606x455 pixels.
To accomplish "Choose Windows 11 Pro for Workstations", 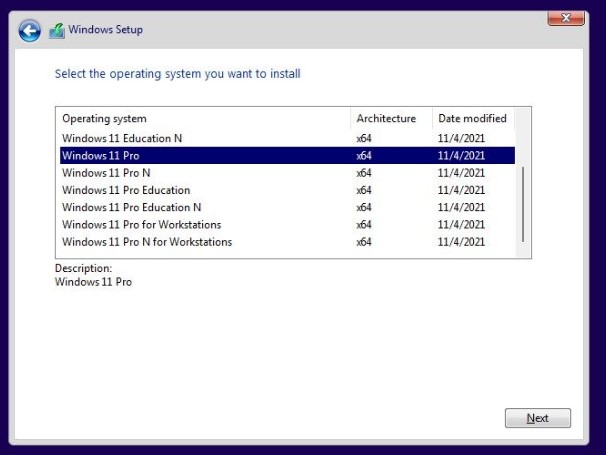I will [288, 225].
